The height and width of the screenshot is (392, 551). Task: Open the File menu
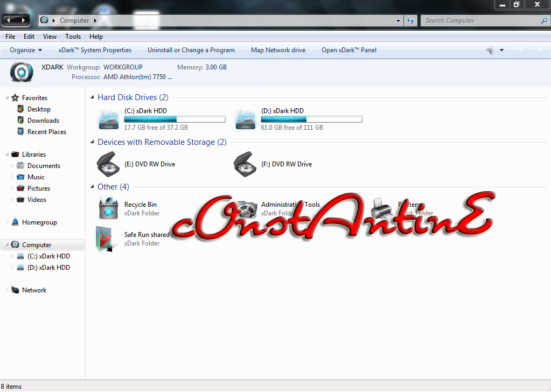(10, 37)
